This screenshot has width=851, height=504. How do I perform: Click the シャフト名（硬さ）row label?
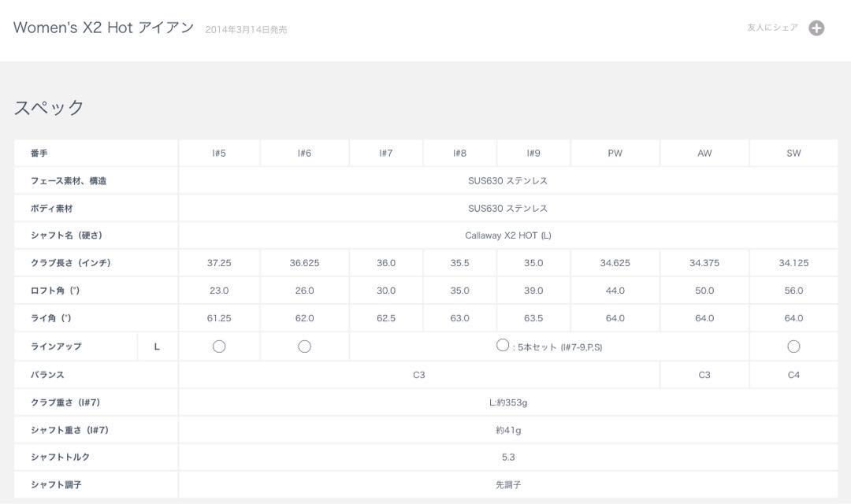[66, 235]
